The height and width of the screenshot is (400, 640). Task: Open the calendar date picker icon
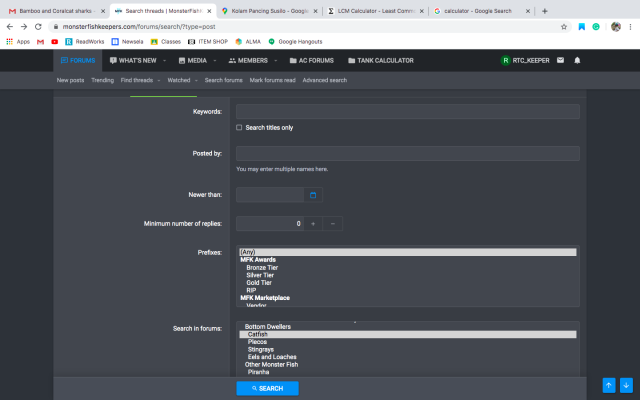coord(312,195)
